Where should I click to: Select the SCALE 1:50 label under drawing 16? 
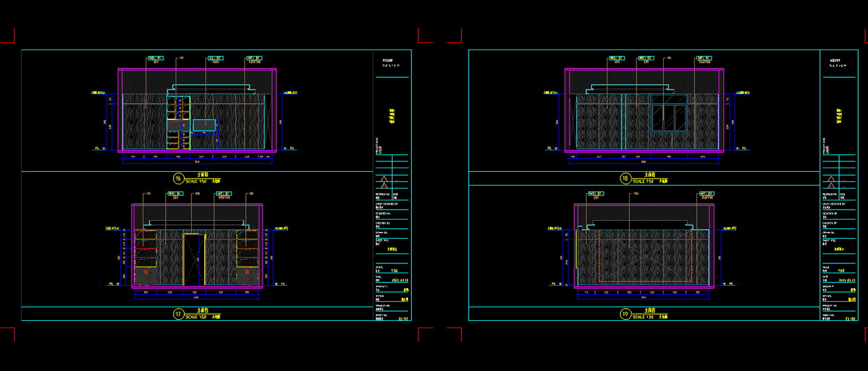tap(197, 181)
